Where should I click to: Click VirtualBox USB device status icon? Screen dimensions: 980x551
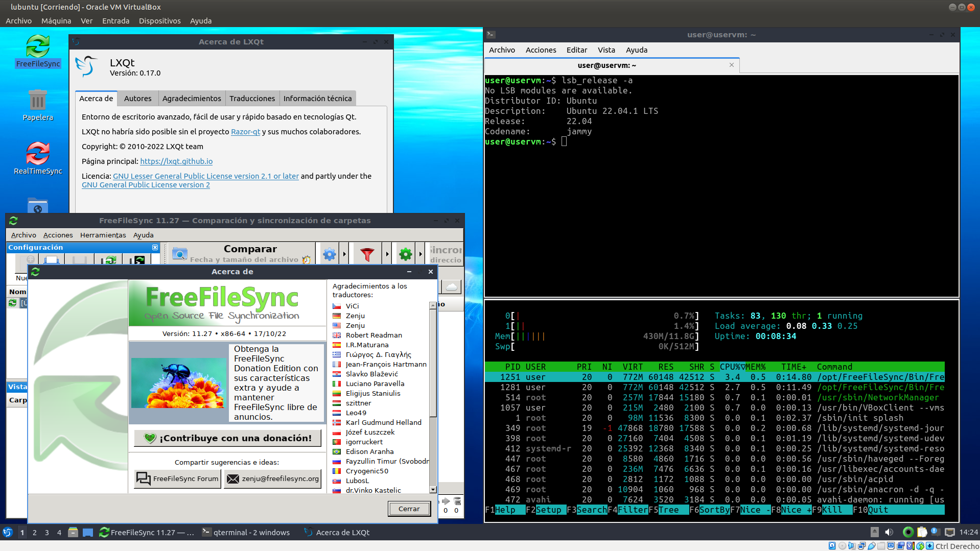872,546
